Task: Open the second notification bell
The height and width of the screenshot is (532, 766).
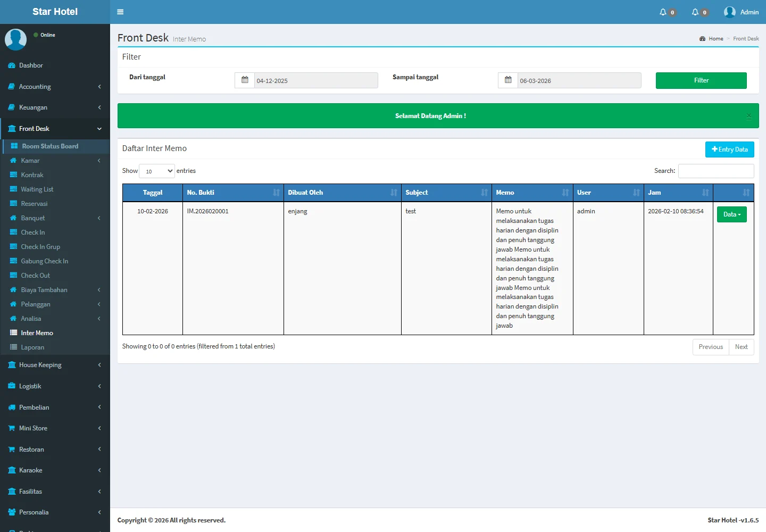Action: 695,12
